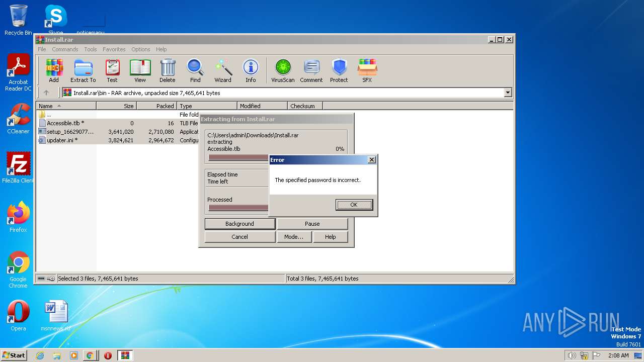Click the Add toolbar icon
Image resolution: width=644 pixels, height=362 pixels.
point(54,70)
